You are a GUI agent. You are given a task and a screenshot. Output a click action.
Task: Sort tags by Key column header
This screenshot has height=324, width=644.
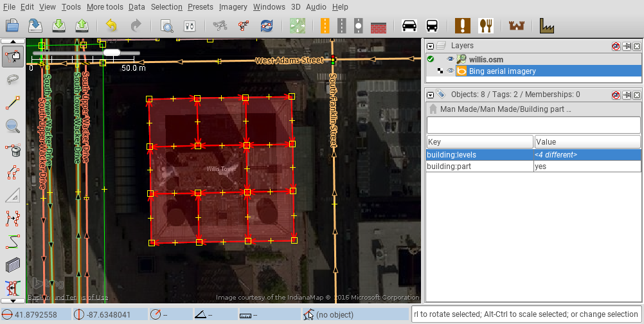pyautogui.click(x=479, y=141)
